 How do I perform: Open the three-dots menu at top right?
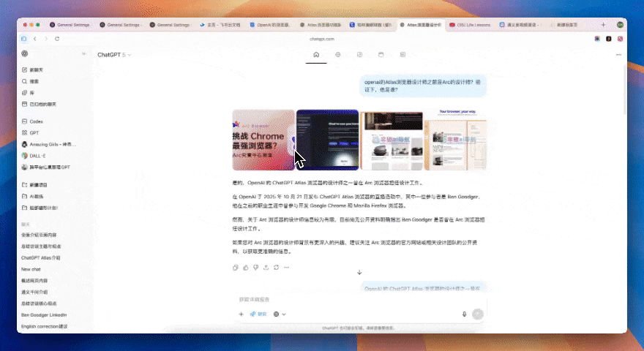click(x=620, y=55)
